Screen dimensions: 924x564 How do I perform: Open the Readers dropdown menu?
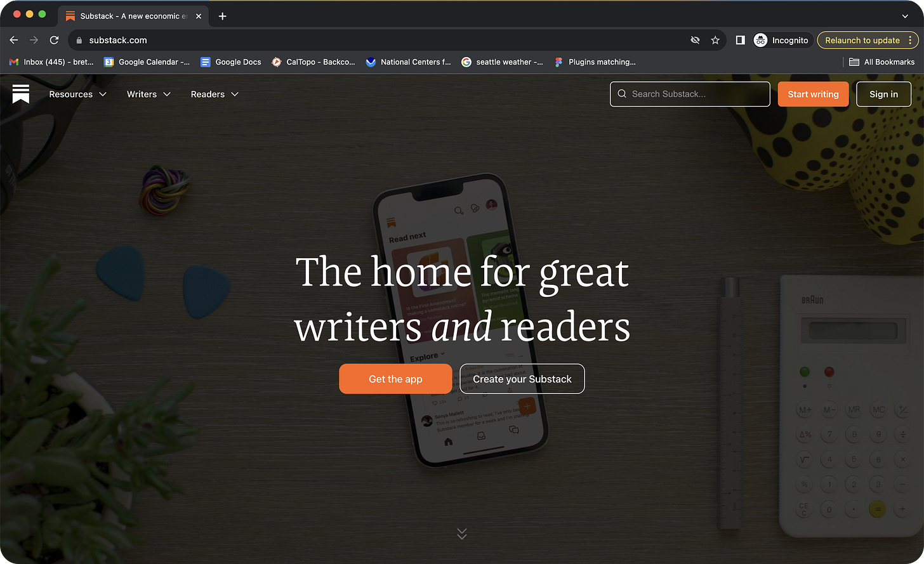[214, 94]
